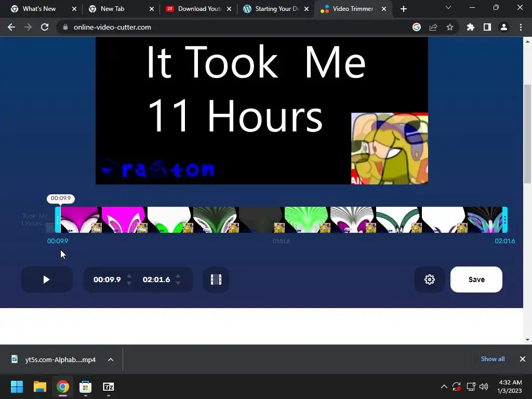Reload the current page
This screenshot has width=532, height=399.
click(45, 27)
